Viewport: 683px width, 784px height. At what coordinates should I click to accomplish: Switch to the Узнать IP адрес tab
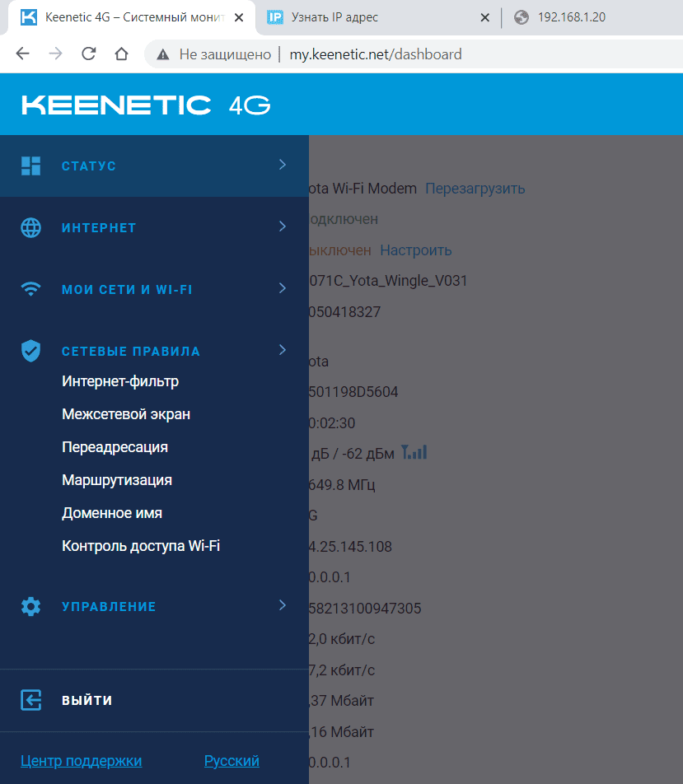(374, 17)
